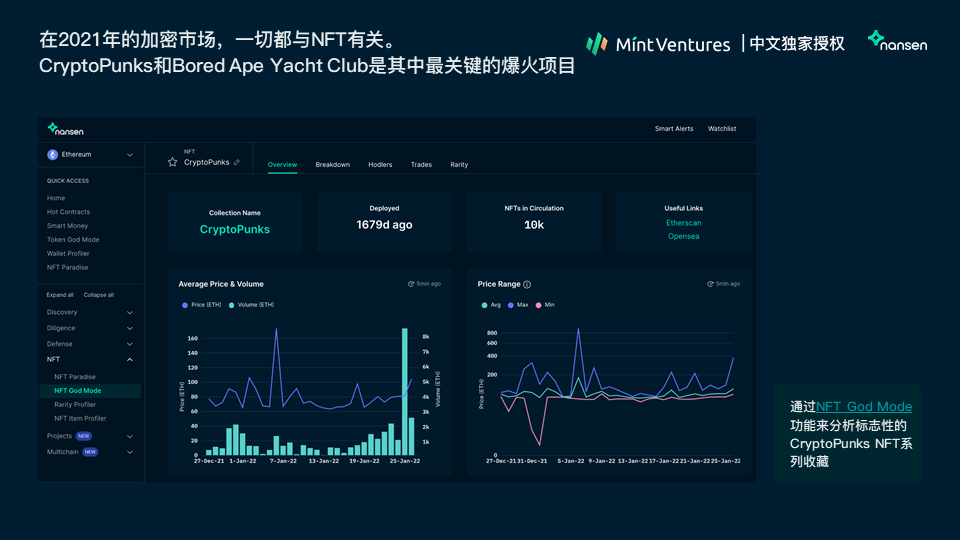Click the NEW badge beside Projects
The image size is (960, 540).
[84, 436]
